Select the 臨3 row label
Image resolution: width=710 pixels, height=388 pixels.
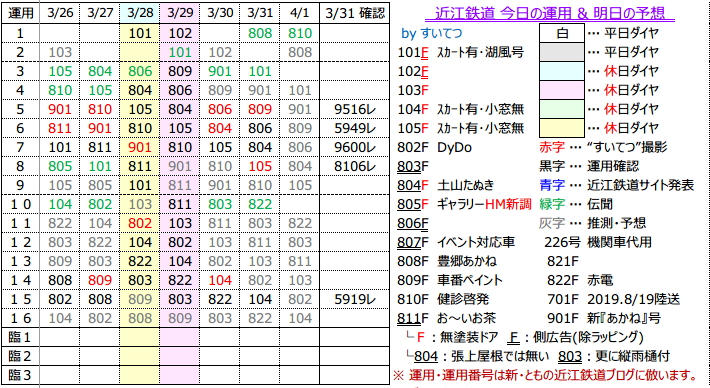[20, 375]
